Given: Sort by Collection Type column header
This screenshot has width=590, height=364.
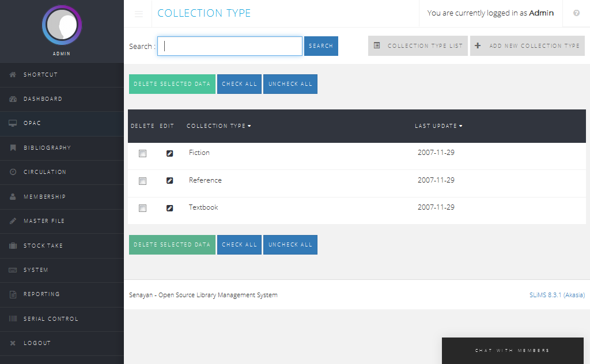Looking at the screenshot, I should click(x=218, y=126).
